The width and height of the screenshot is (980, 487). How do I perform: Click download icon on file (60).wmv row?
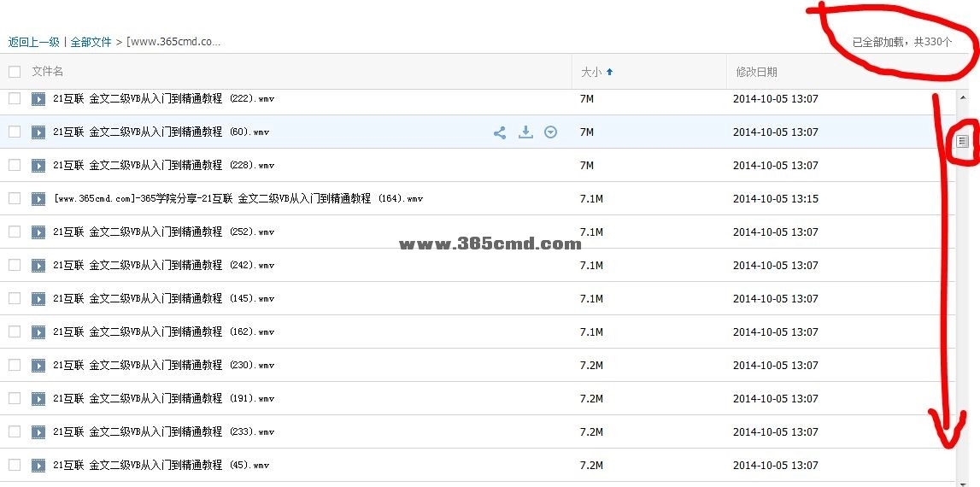click(525, 132)
